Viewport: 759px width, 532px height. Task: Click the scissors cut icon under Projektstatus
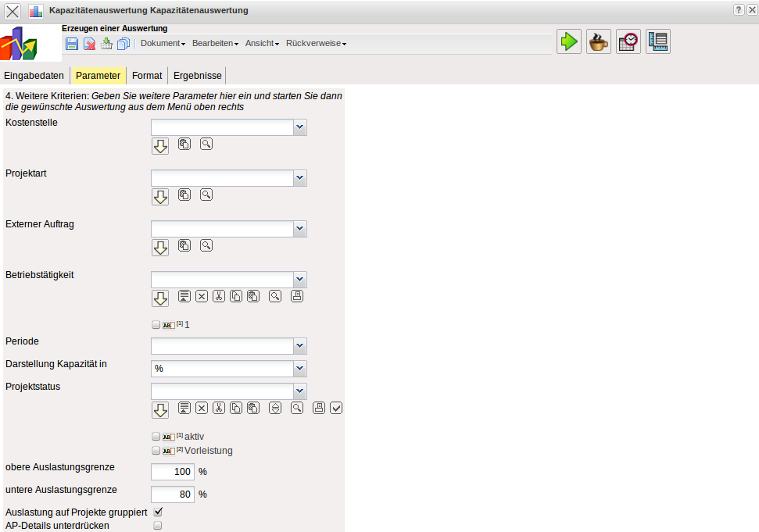pyautogui.click(x=219, y=408)
